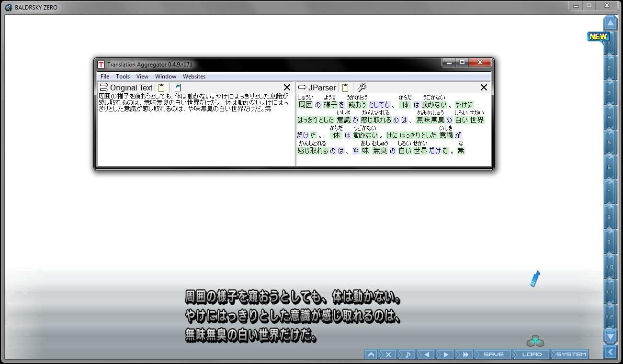
Task: Click the first parsed word 動かない in JParser
Action: point(434,105)
